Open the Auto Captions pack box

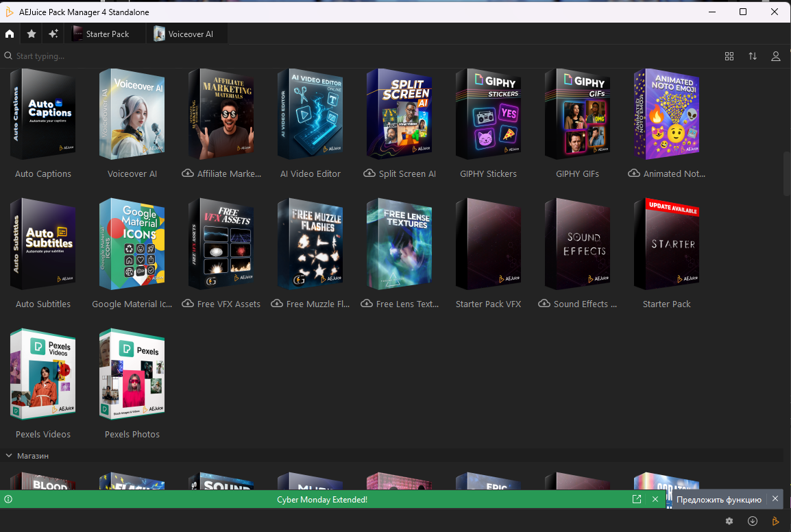[43, 114]
